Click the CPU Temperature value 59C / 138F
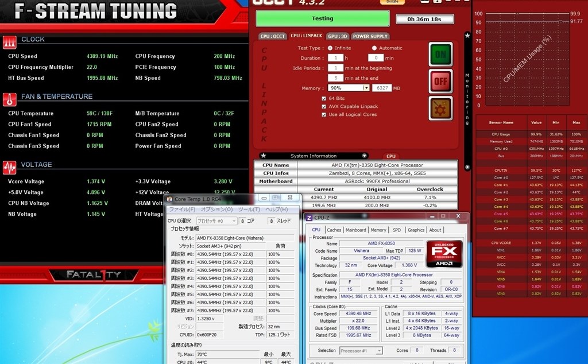Image resolution: width=588 pixels, height=364 pixels. click(99, 113)
